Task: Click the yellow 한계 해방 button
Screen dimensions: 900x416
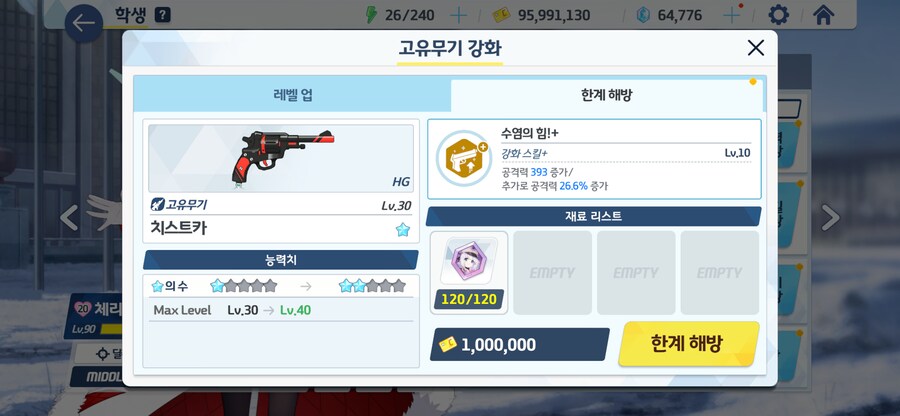Action: [688, 344]
